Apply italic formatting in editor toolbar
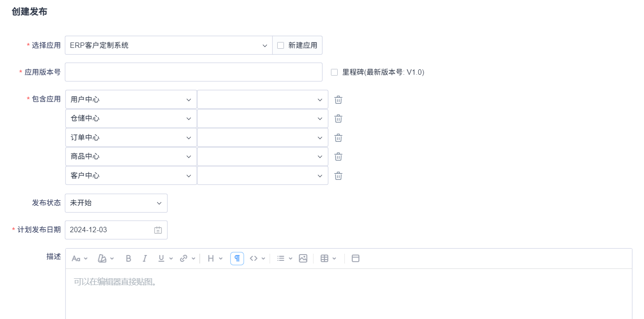The image size is (644, 319). tap(145, 259)
